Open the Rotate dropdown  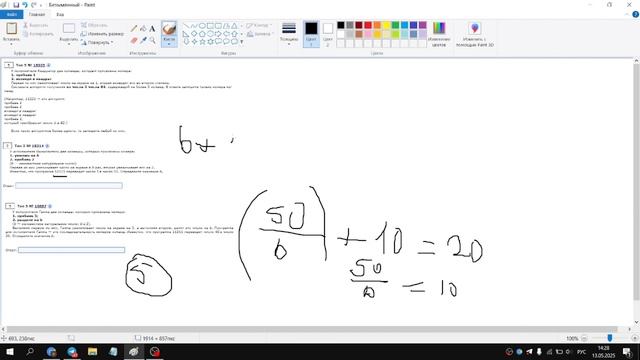pyautogui.click(x=97, y=42)
